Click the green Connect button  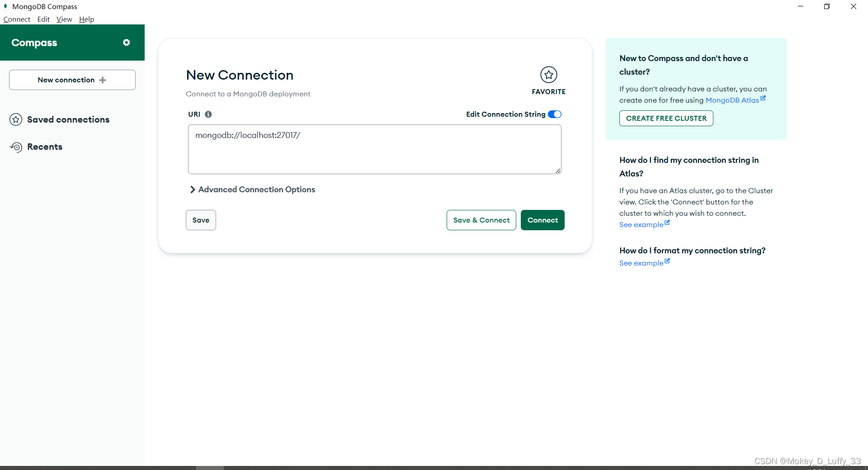pyautogui.click(x=542, y=220)
